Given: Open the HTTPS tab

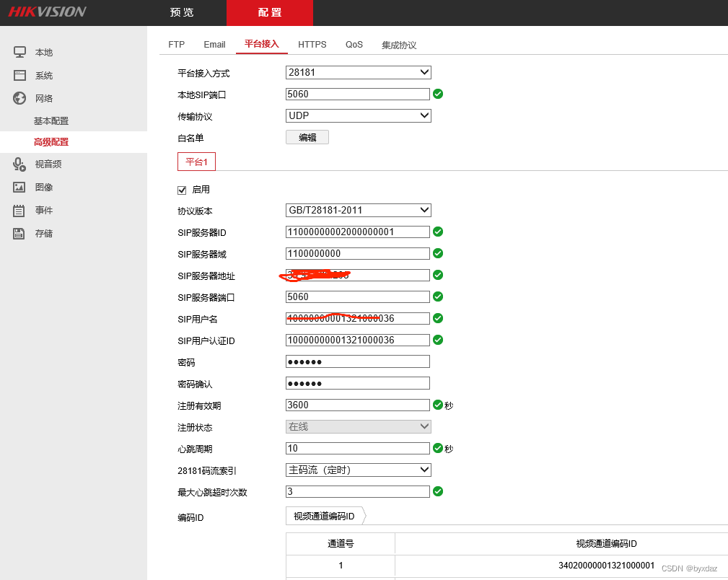Looking at the screenshot, I should pyautogui.click(x=312, y=45).
